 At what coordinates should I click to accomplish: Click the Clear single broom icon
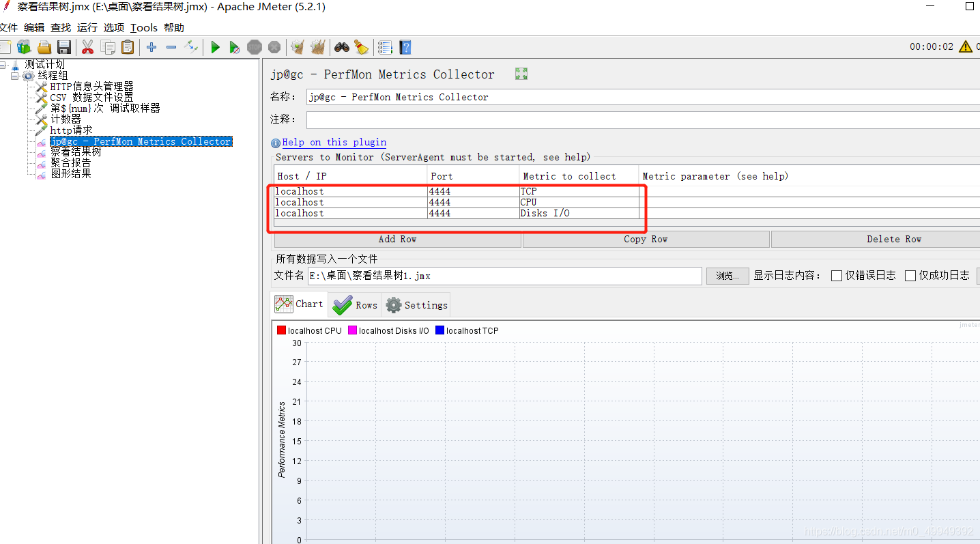[x=297, y=47]
